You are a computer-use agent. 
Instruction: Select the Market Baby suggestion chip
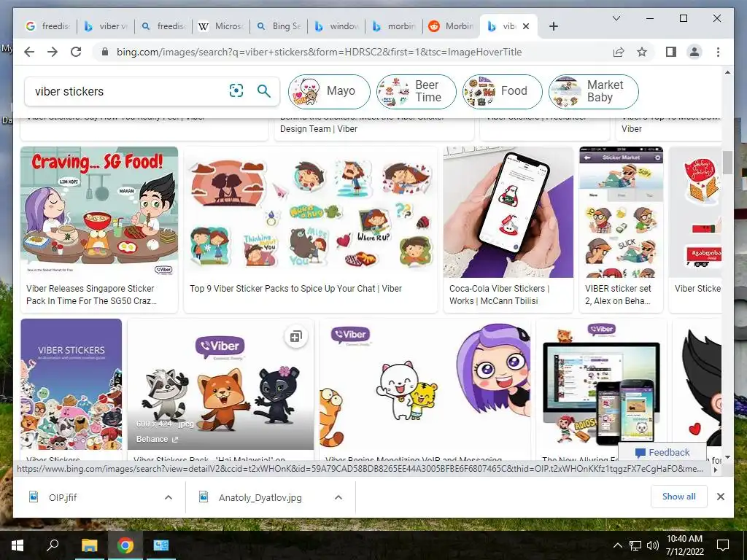[594, 91]
